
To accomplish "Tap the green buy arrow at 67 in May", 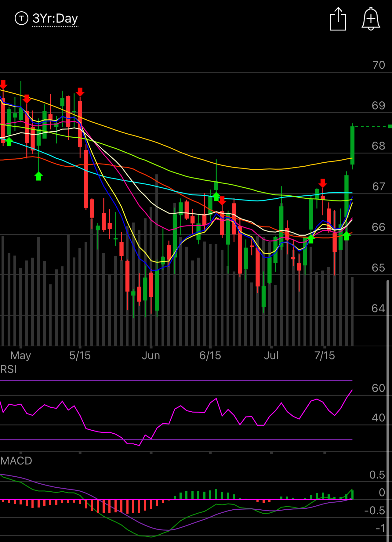I will pos(38,176).
